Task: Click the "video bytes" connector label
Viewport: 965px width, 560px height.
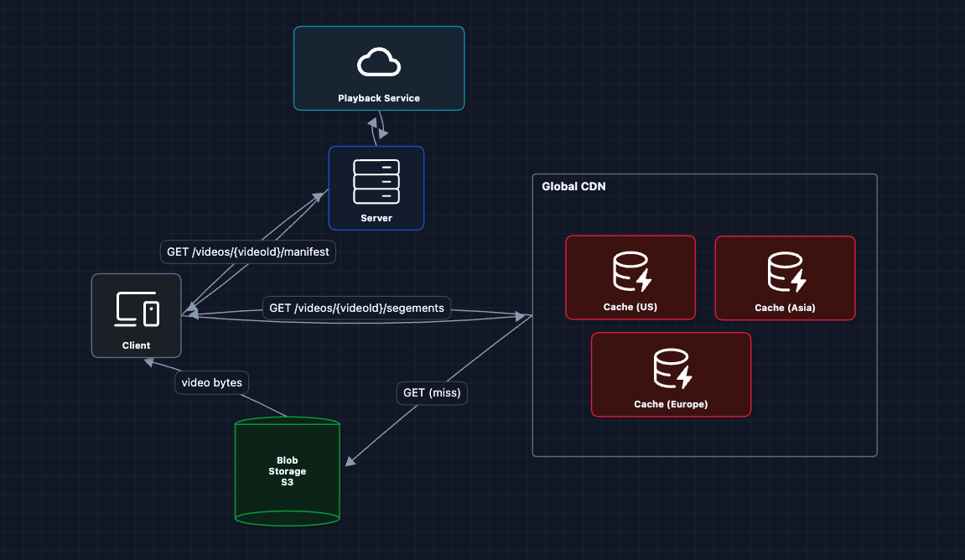Action: coord(211,383)
